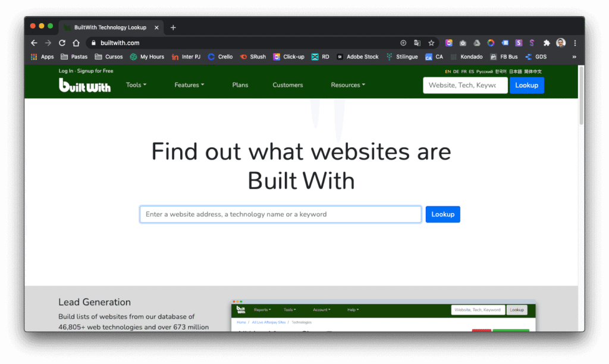Close the BuiltWith Technology Lookup tab
This screenshot has height=364, width=609.
click(156, 27)
